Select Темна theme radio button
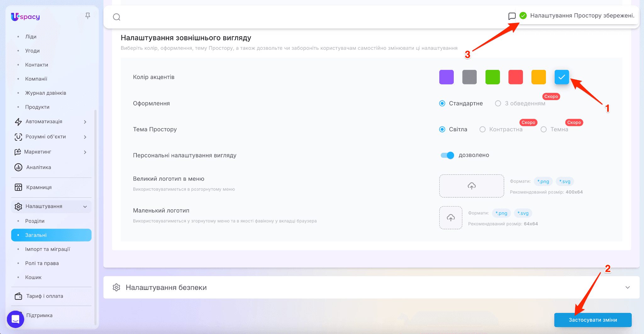 coord(543,129)
